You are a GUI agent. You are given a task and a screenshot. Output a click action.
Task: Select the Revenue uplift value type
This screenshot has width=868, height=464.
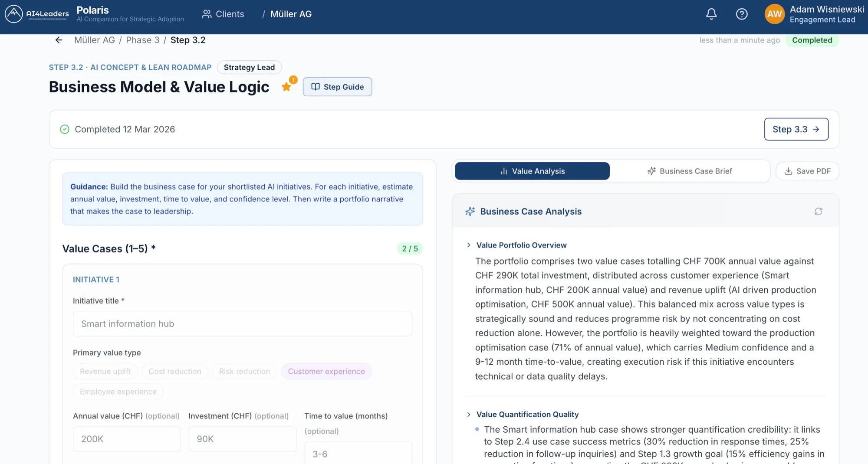tap(105, 371)
